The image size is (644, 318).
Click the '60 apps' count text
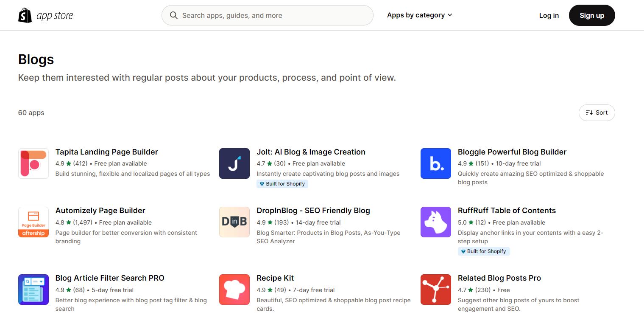pos(31,113)
